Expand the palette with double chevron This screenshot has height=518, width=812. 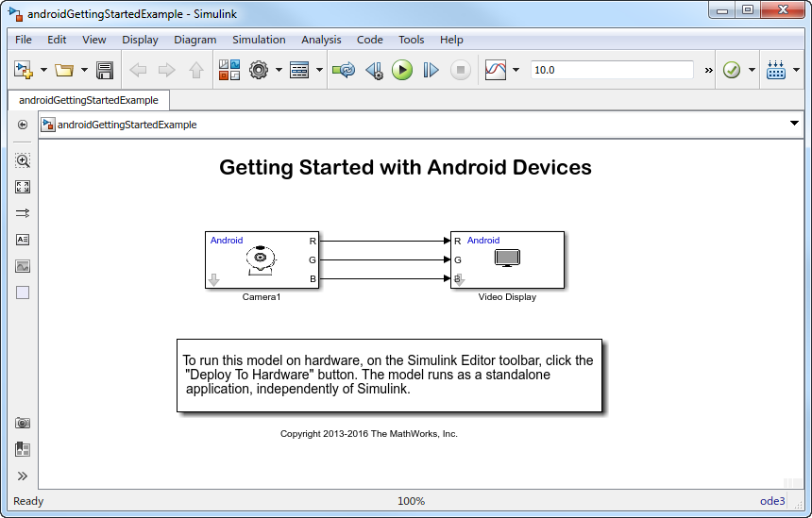pyautogui.click(x=23, y=476)
